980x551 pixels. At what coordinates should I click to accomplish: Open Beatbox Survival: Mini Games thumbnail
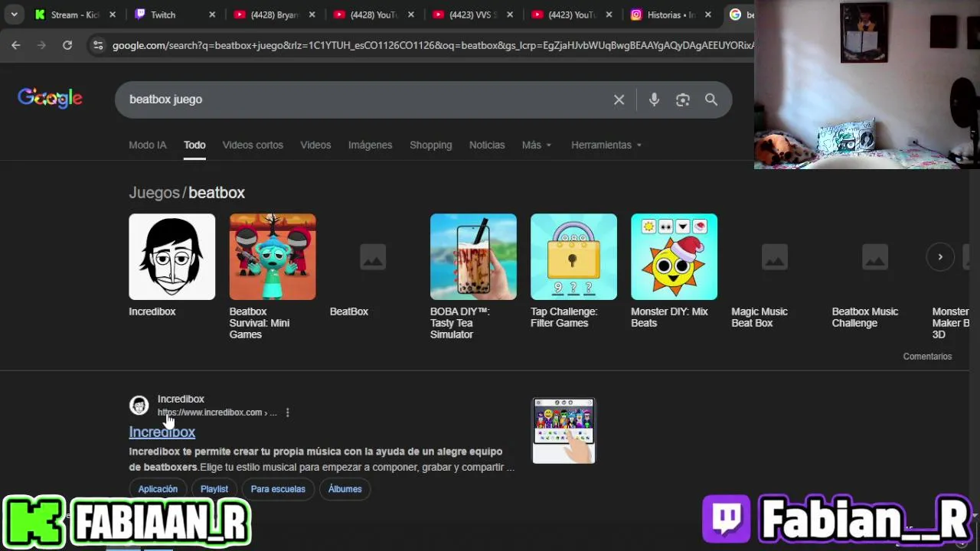pyautogui.click(x=273, y=256)
